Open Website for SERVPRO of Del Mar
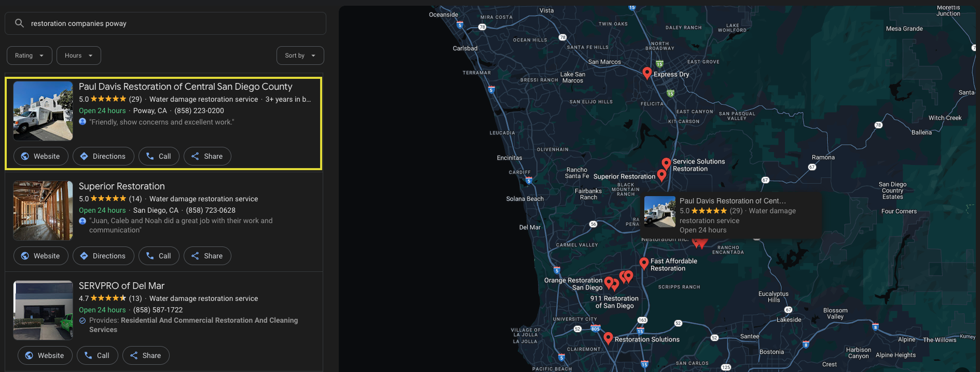The image size is (980, 372). [x=45, y=355]
